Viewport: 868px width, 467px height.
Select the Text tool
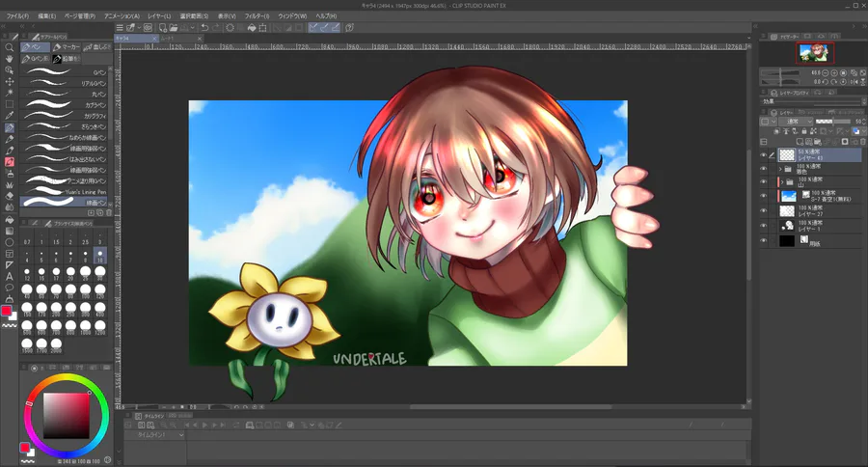(x=10, y=276)
